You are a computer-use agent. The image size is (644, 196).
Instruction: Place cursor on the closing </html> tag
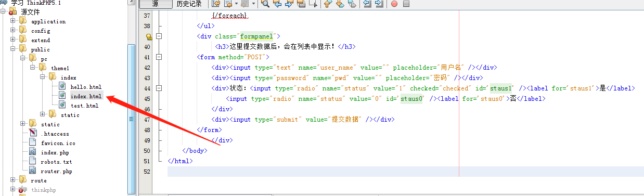pos(181,161)
